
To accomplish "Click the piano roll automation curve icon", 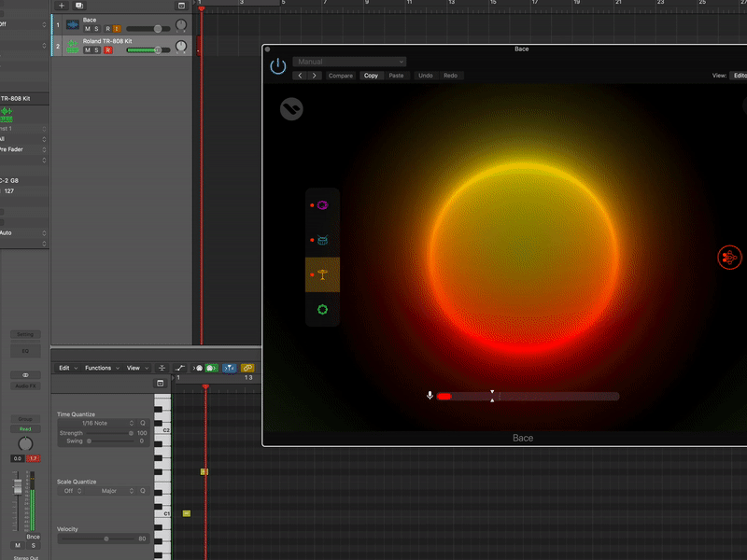I will 179,368.
